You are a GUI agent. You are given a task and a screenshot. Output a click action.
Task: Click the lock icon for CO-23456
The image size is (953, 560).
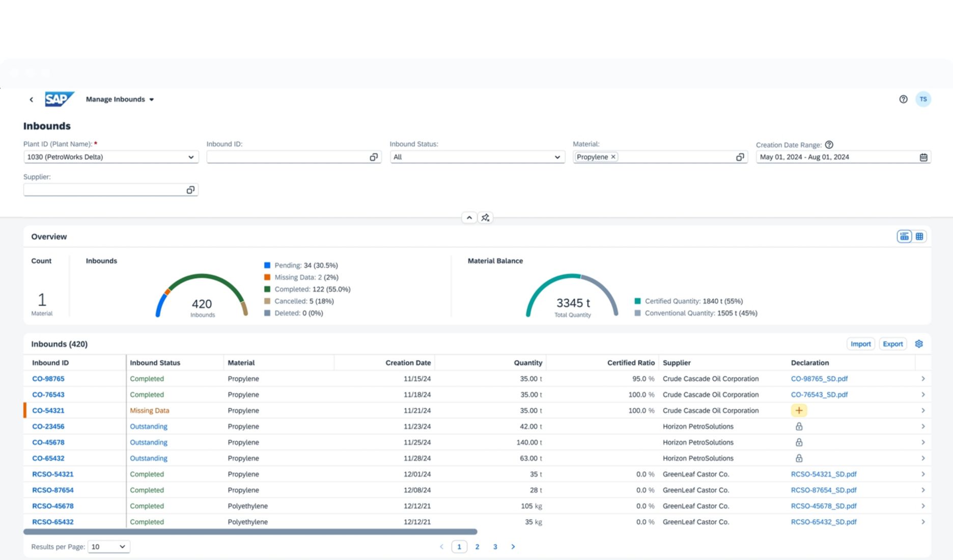click(799, 427)
